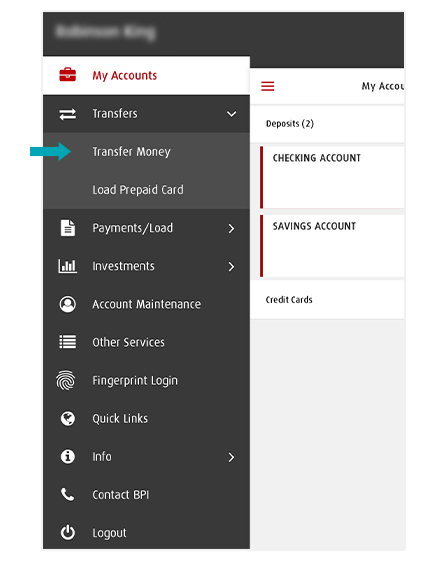Select the Transfers menu label

point(115,114)
